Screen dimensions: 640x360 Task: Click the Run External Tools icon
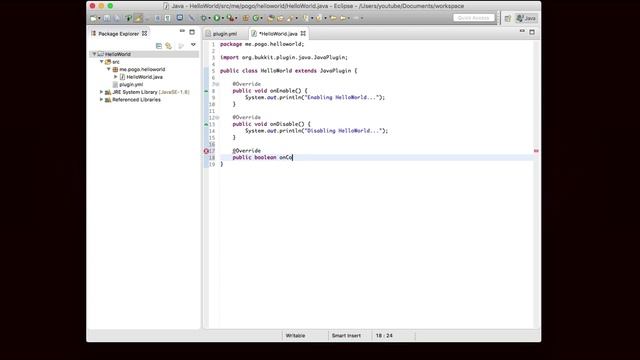click(231, 18)
